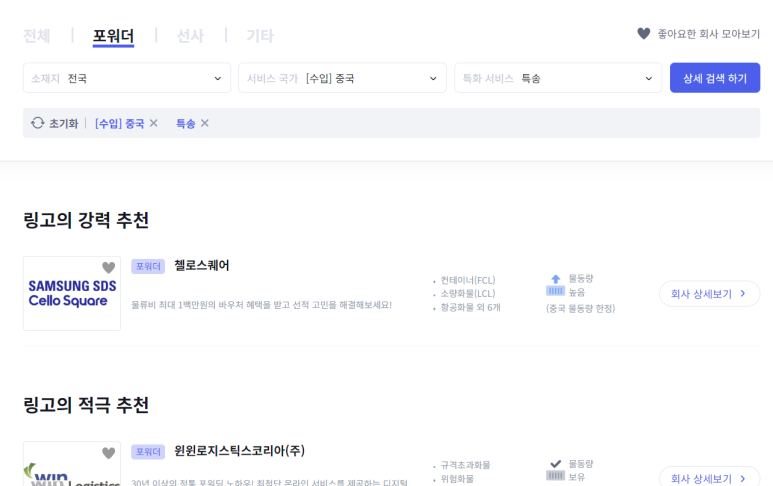Click 항공화물 외 6개 service item
773x486 pixels.
point(470,307)
